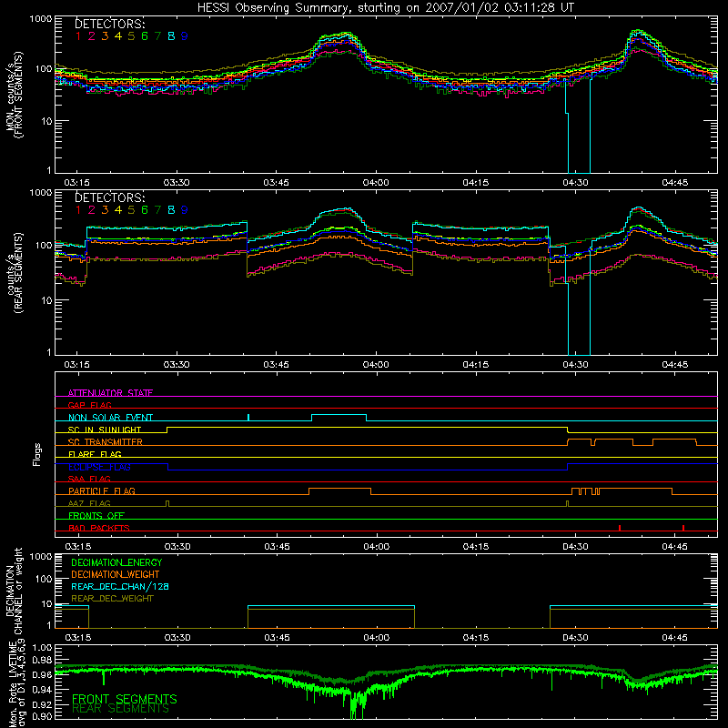Click the NON_SOLAR_EVENT flag label
This screenshot has width=728, height=728.
pyautogui.click(x=110, y=418)
